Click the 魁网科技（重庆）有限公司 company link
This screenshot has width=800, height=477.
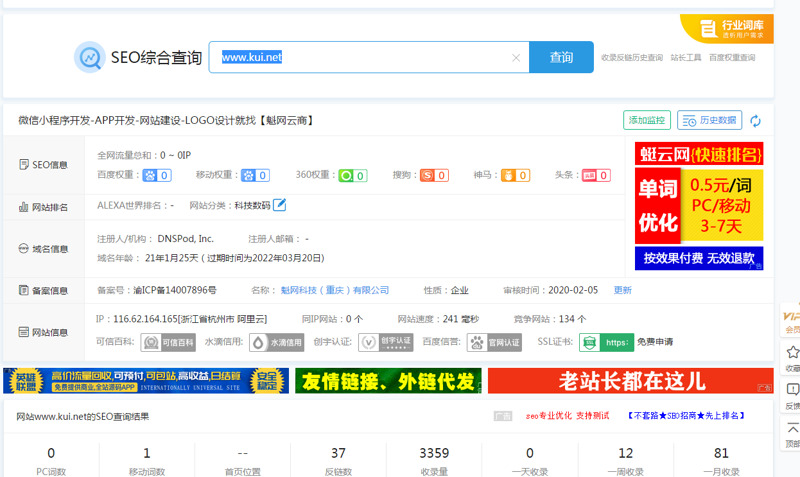[x=334, y=291]
